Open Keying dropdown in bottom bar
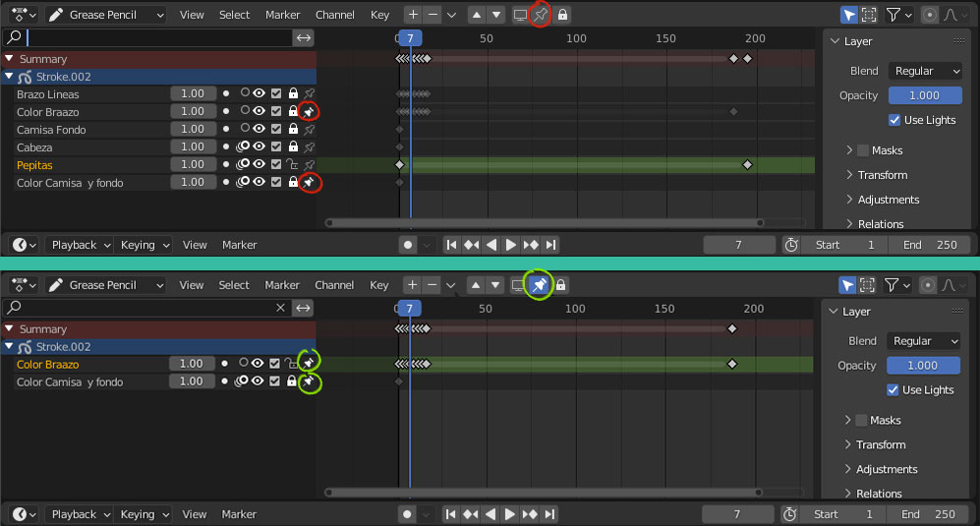The width and height of the screenshot is (980, 526). 144,514
